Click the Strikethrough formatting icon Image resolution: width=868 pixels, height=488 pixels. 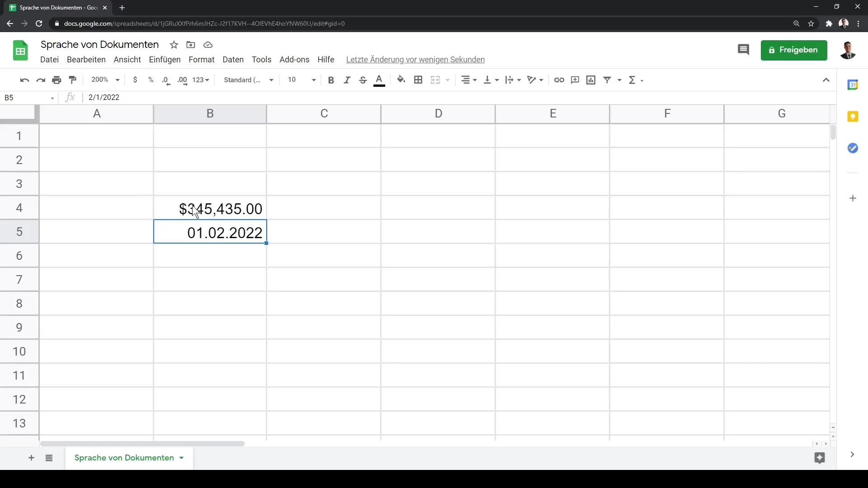point(363,80)
